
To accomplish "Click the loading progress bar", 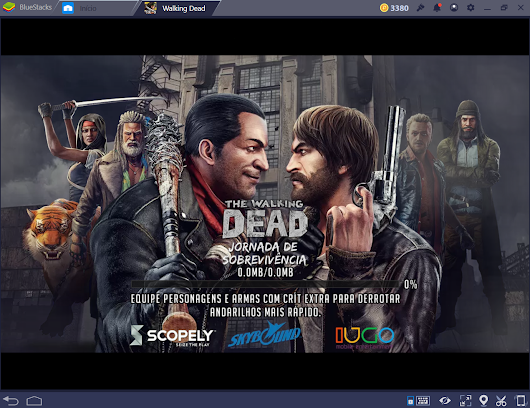I will [x=266, y=284].
